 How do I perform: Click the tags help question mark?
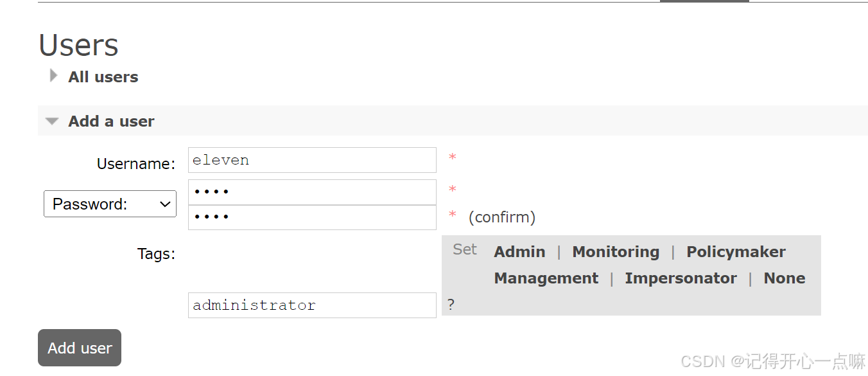[x=451, y=305]
